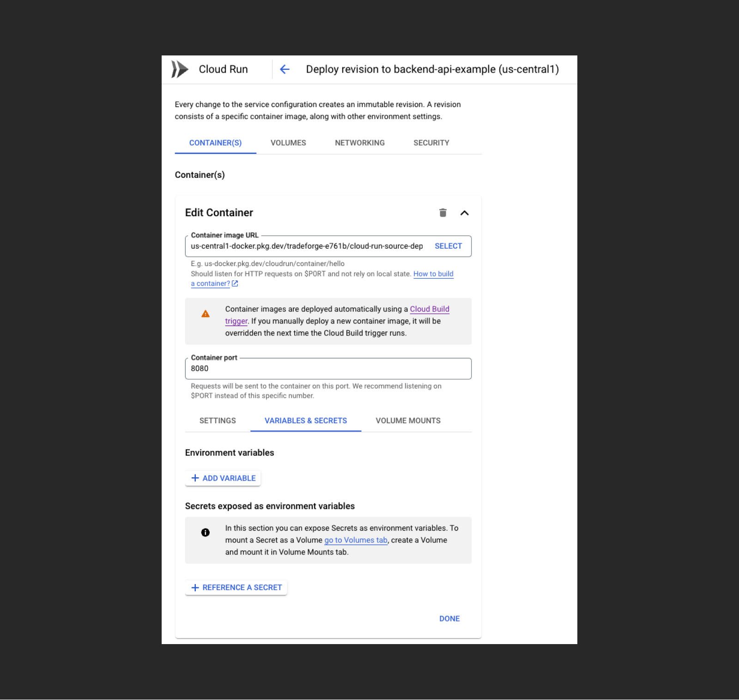Switch to the SETTINGS sub-tab
This screenshot has height=700, width=739.
tap(218, 420)
